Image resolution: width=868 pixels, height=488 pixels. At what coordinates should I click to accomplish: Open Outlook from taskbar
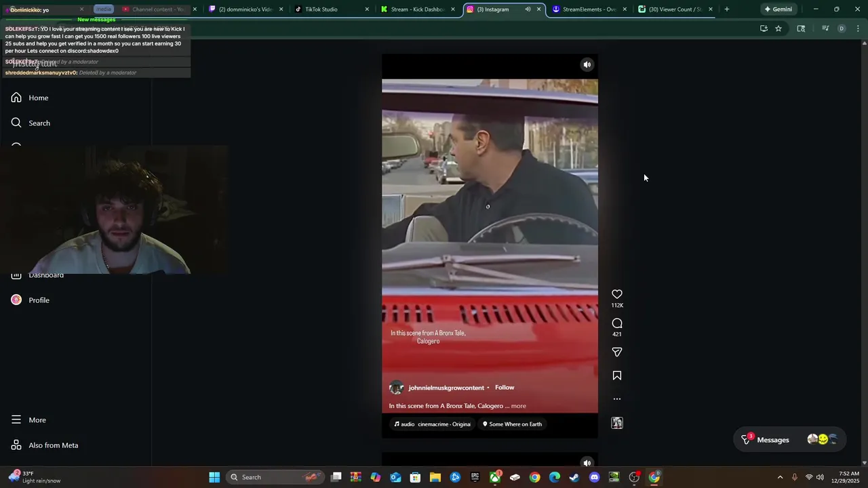click(395, 477)
